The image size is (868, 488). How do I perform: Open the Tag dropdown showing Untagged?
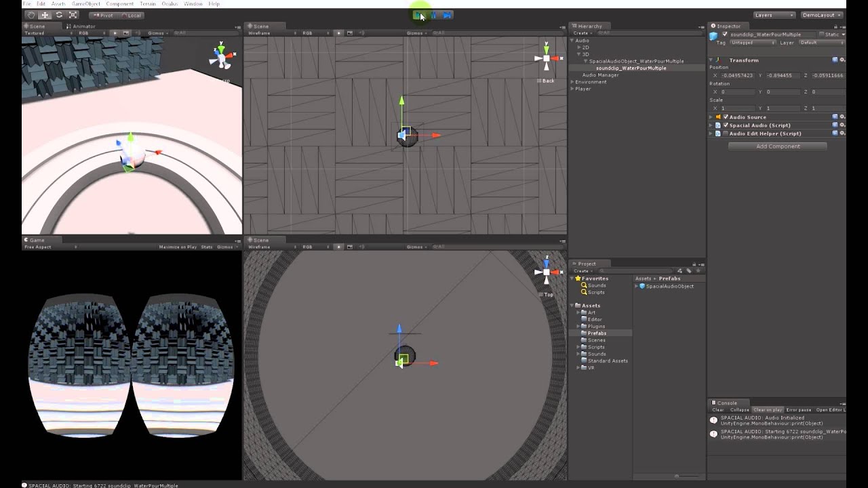point(753,43)
